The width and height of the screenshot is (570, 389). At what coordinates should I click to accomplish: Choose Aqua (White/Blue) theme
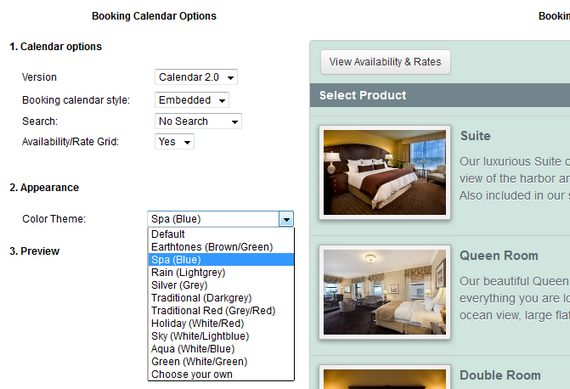pyautogui.click(x=221, y=349)
